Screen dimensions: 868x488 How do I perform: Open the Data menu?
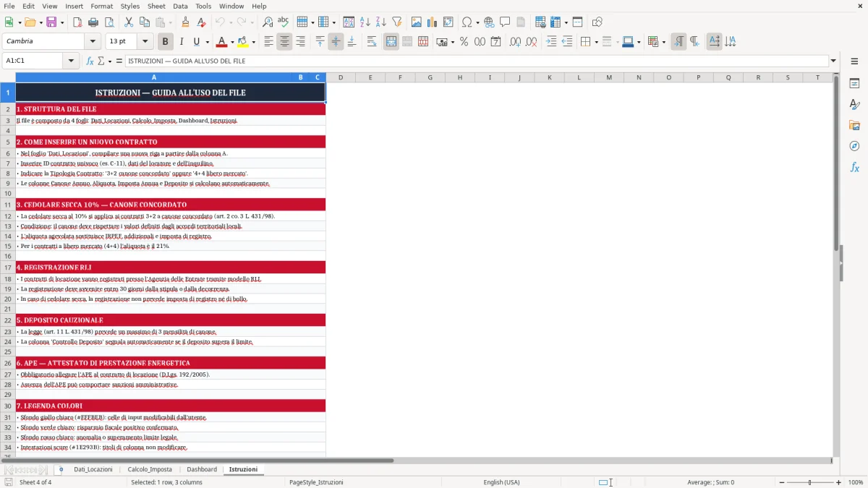click(180, 6)
